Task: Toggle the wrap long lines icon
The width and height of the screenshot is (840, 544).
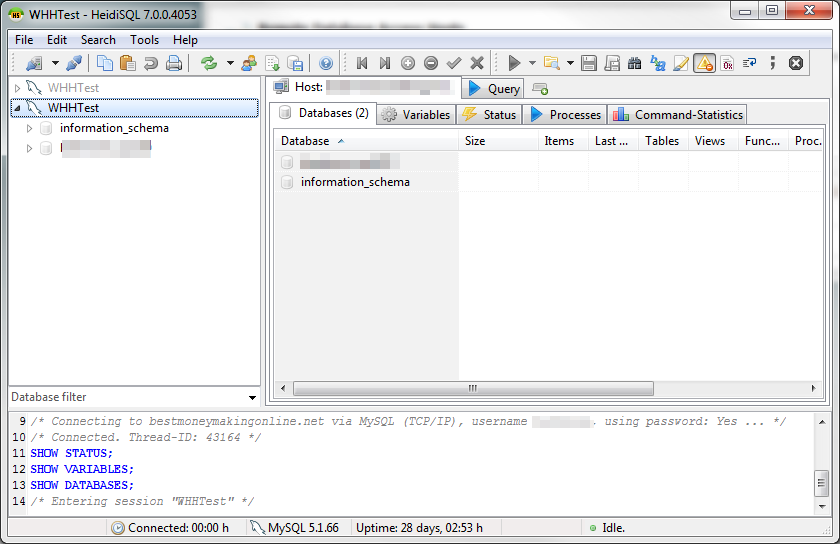Action: coord(750,63)
